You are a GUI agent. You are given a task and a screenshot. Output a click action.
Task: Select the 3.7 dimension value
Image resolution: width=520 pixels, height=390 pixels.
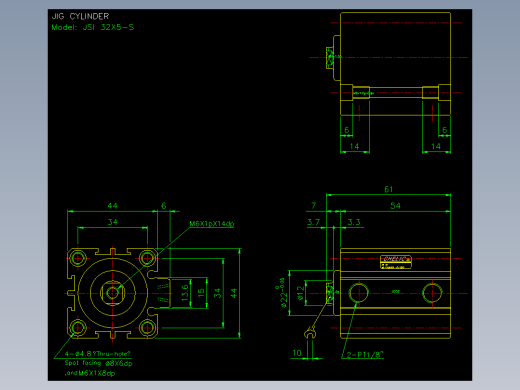[313, 222]
